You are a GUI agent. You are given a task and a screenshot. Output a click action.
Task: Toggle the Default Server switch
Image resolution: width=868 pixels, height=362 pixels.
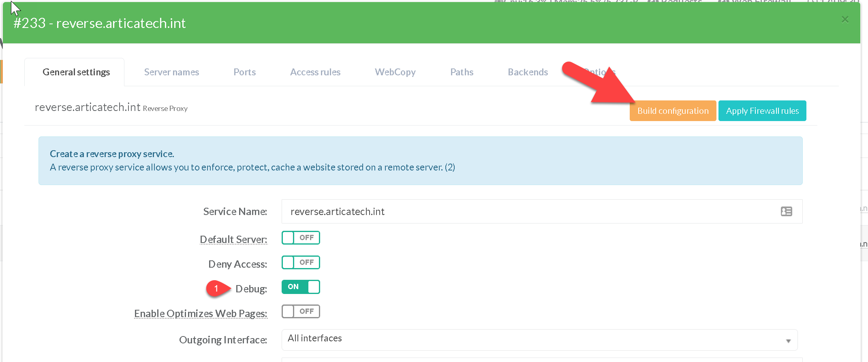301,238
